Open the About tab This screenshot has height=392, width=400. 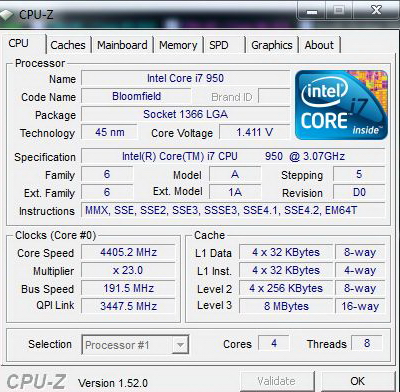[319, 45]
